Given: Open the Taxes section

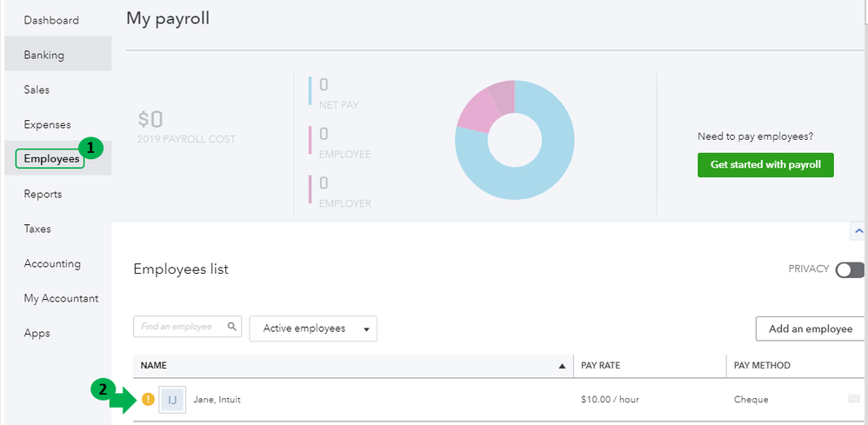Looking at the screenshot, I should pos(37,229).
